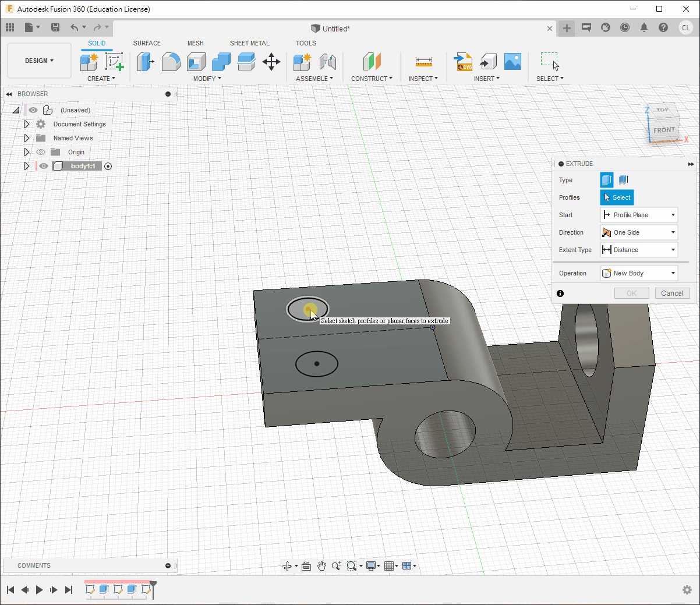Cancel the Extrude dialog
This screenshot has width=700, height=605.
tap(672, 293)
